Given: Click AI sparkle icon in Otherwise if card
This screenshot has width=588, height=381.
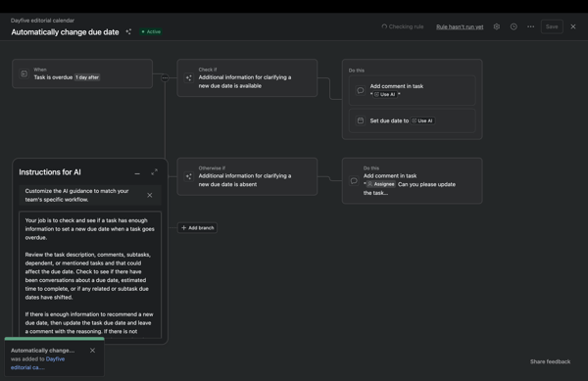Looking at the screenshot, I should pyautogui.click(x=188, y=176).
